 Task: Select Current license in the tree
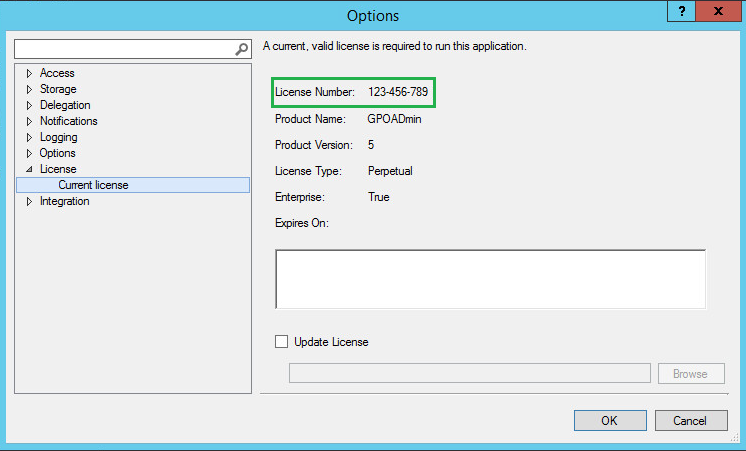point(93,185)
